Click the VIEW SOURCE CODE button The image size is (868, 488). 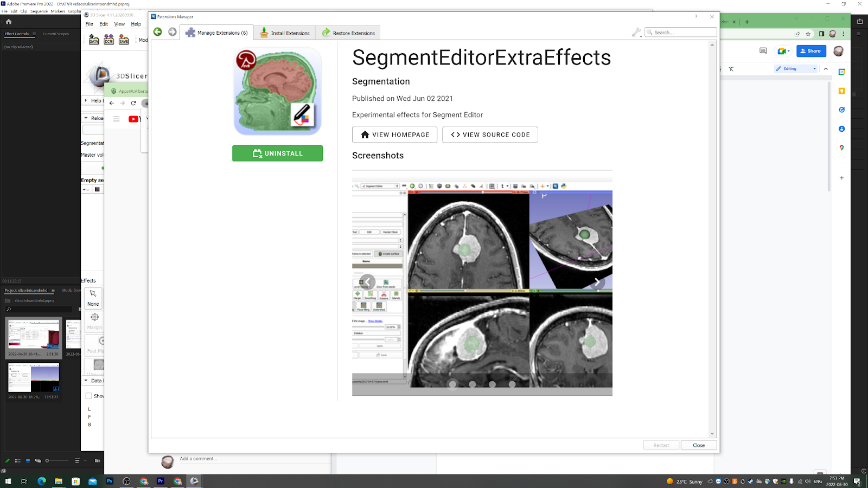tap(490, 134)
